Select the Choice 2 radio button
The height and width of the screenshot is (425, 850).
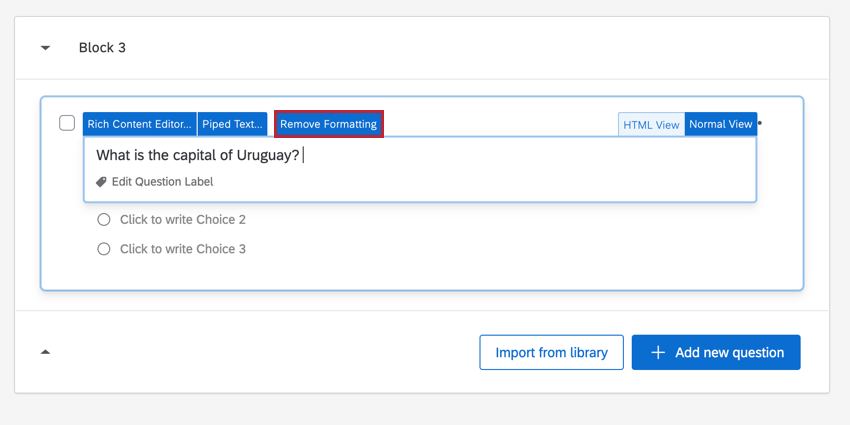coord(104,220)
